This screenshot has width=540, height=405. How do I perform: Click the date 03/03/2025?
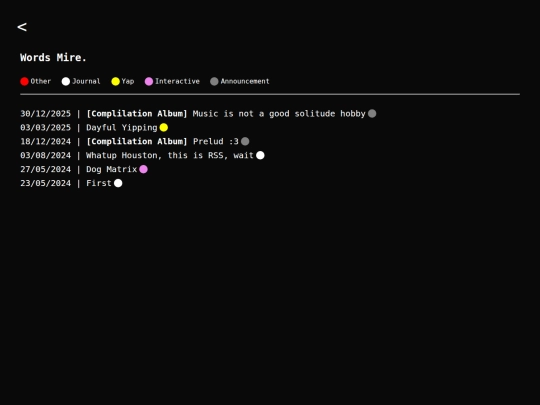pyautogui.click(x=45, y=128)
